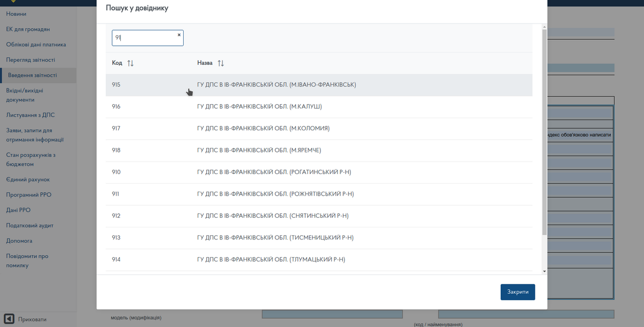Click the Приховати collapse sidebar icon
This screenshot has height=327, width=644.
point(9,319)
